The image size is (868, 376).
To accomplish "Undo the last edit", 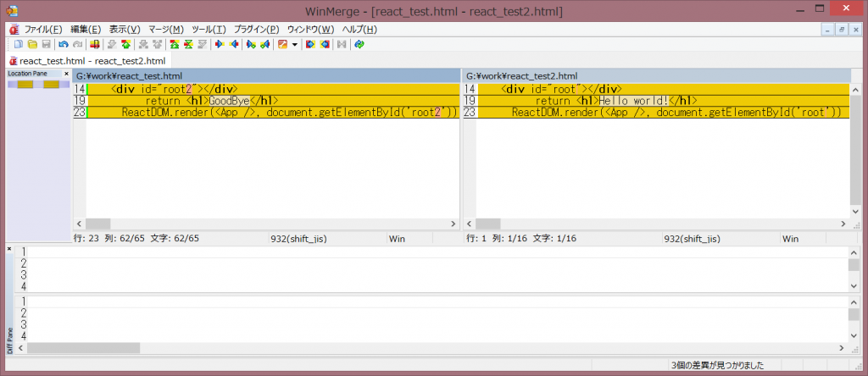I will coord(63,44).
